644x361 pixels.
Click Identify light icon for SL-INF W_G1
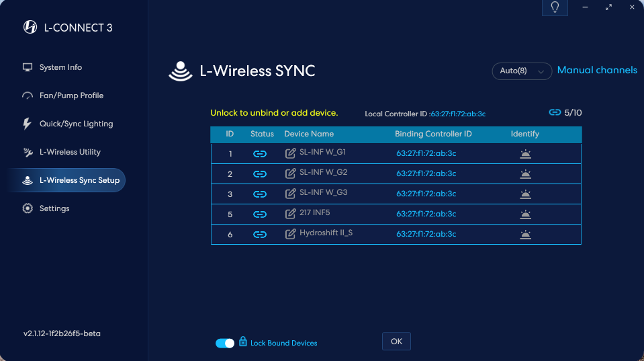pyautogui.click(x=525, y=154)
